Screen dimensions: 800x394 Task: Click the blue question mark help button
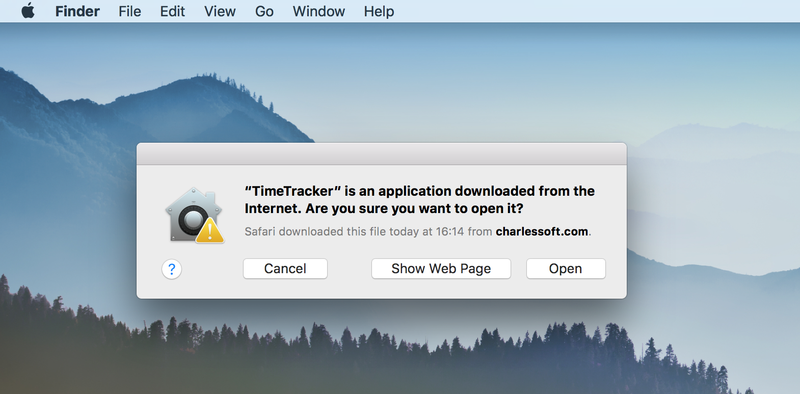point(172,269)
